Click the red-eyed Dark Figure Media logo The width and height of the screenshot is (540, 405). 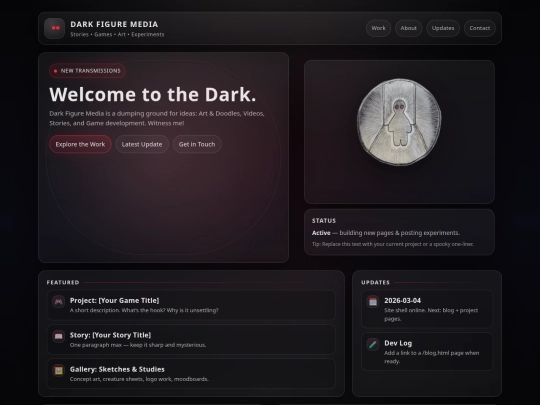pyautogui.click(x=54, y=28)
